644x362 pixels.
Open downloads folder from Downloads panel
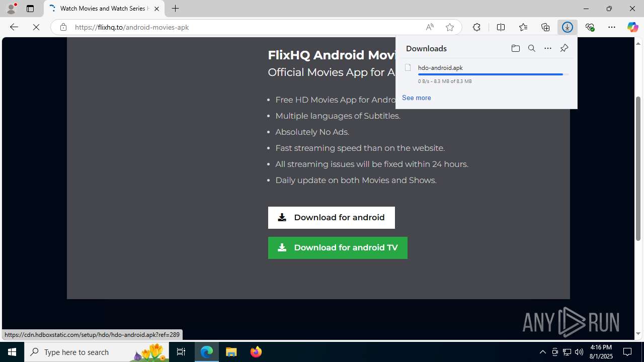click(x=515, y=48)
